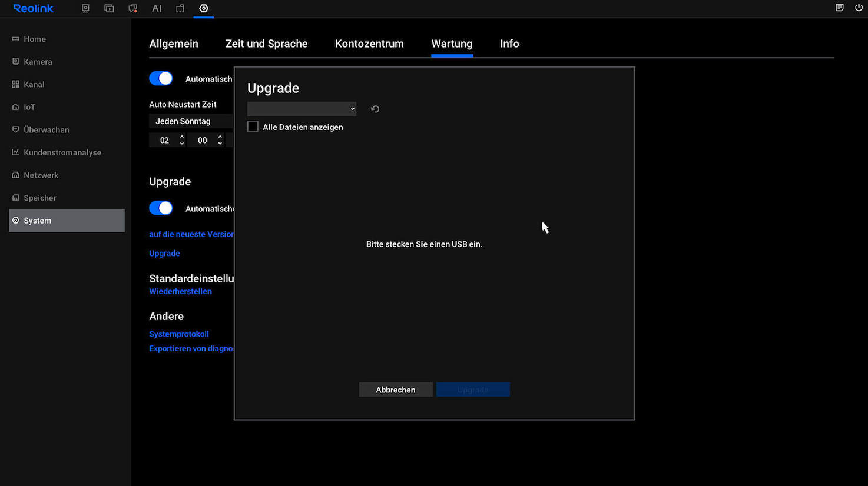Click the Reolink logo
Screen dimensions: 868x486
click(34, 8)
